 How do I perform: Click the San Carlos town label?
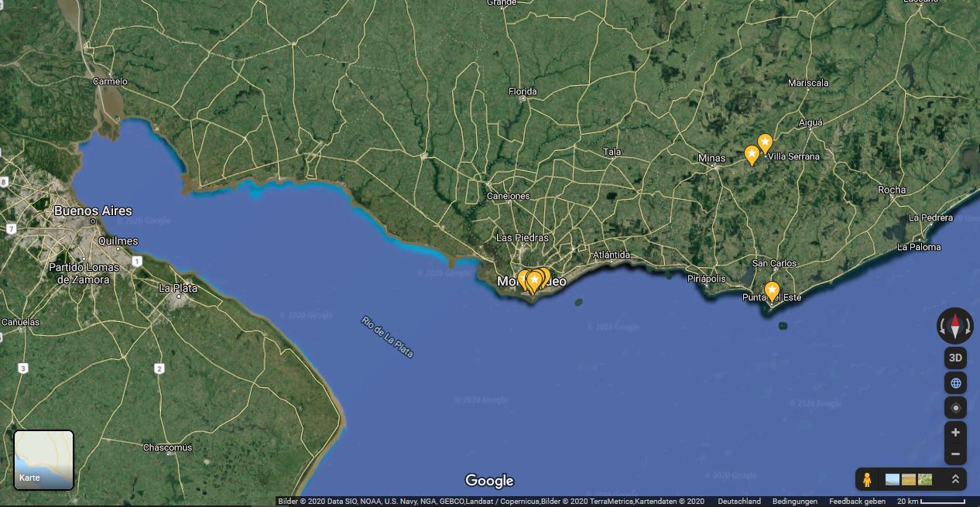click(774, 263)
